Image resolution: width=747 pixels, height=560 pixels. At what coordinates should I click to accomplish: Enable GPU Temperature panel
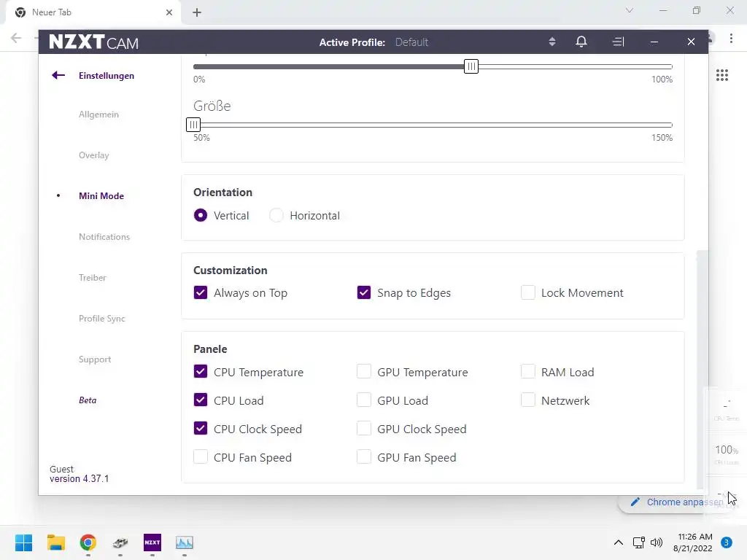pos(364,371)
